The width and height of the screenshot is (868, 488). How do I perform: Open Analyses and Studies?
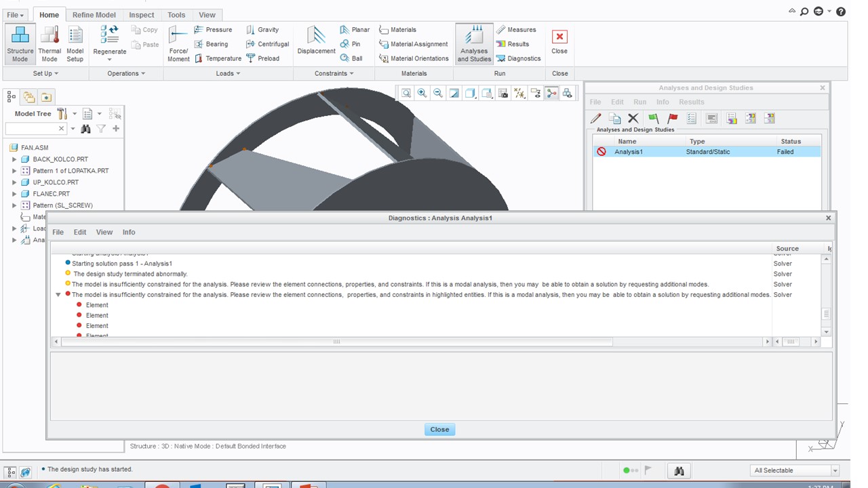(474, 44)
